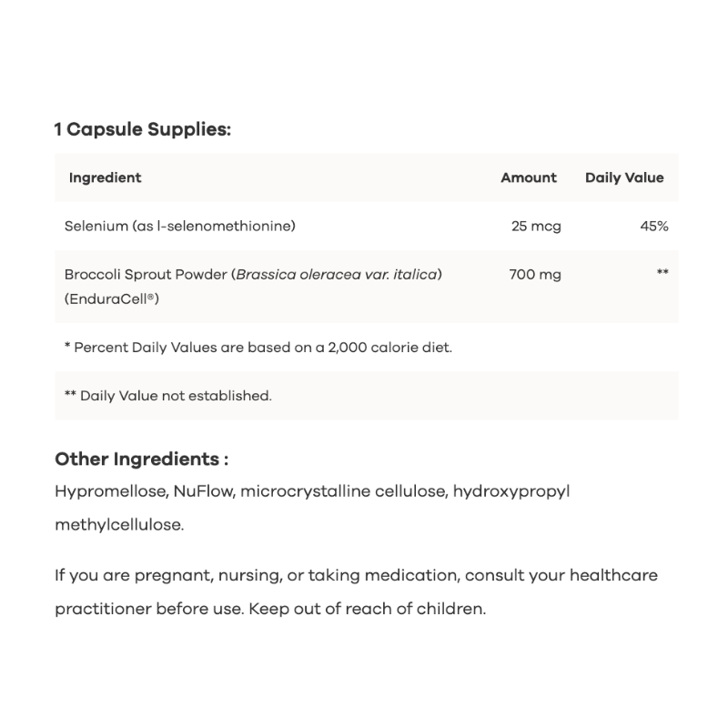Select the italic Brassica oleracea var. italica text
728x728 pixels.
click(339, 274)
